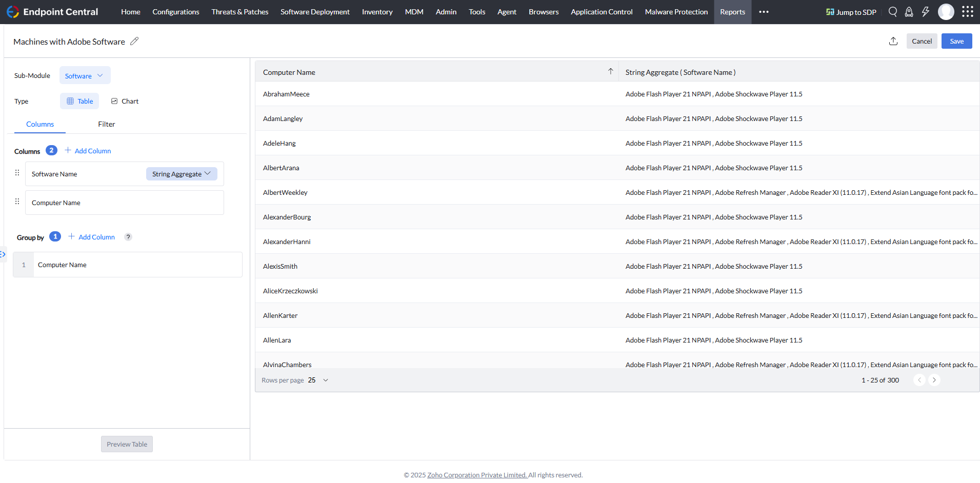This screenshot has height=483, width=980.
Task: Click the quick actions lightning icon
Action: click(926, 11)
